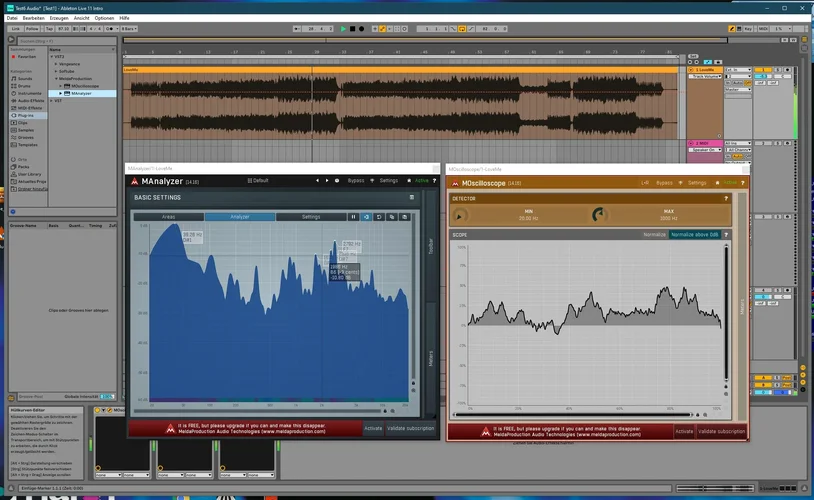Click the MAnalyzer copy icon in analyzer toolbar
Screen dimensions: 814x500
point(392,217)
